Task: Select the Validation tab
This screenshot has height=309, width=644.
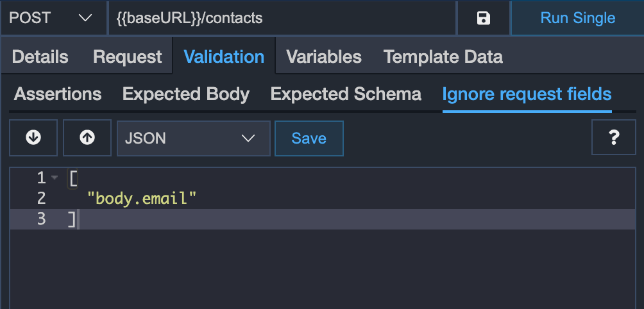Action: 224,56
